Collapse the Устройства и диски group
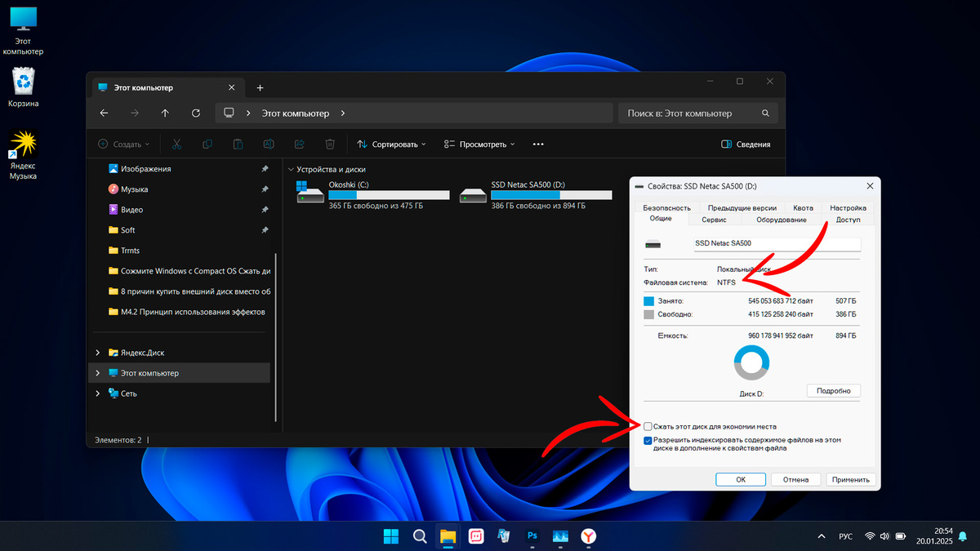 point(291,170)
